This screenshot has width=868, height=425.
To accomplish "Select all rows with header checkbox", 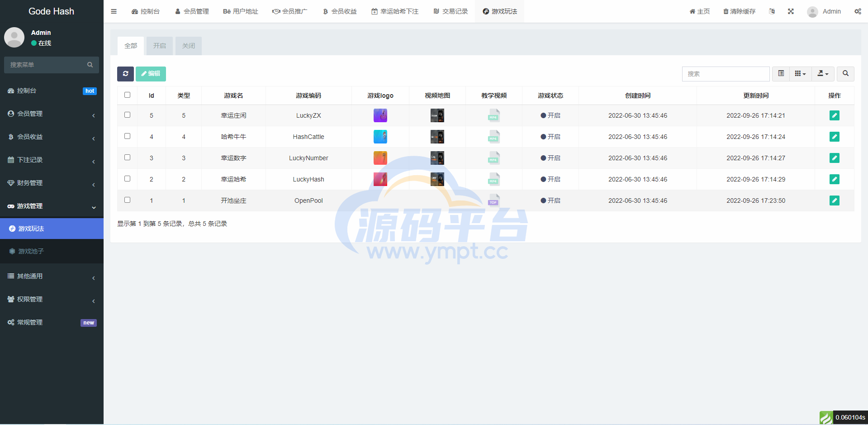I will coord(127,95).
